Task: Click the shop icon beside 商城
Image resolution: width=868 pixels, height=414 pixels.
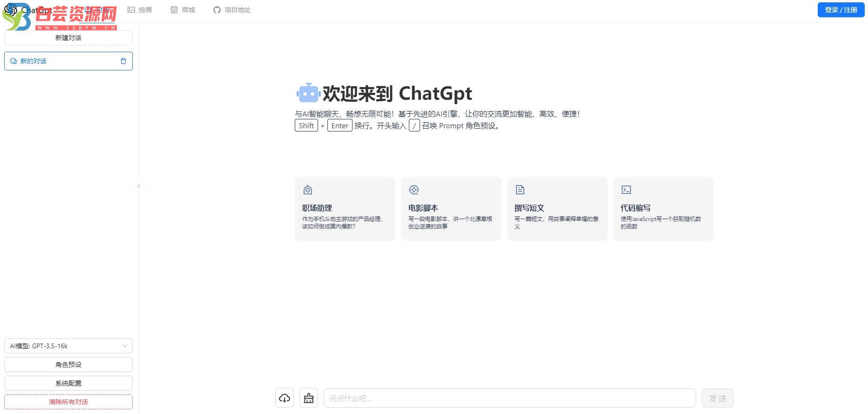Action: (x=174, y=10)
